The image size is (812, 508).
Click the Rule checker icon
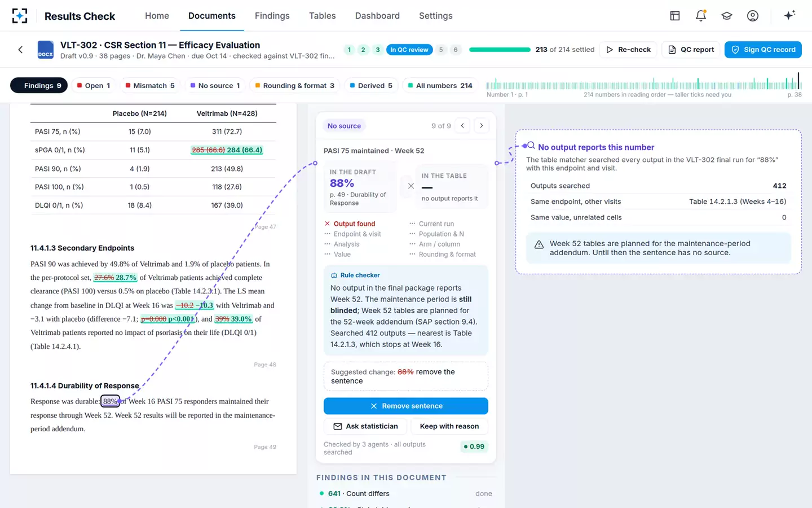pyautogui.click(x=334, y=275)
